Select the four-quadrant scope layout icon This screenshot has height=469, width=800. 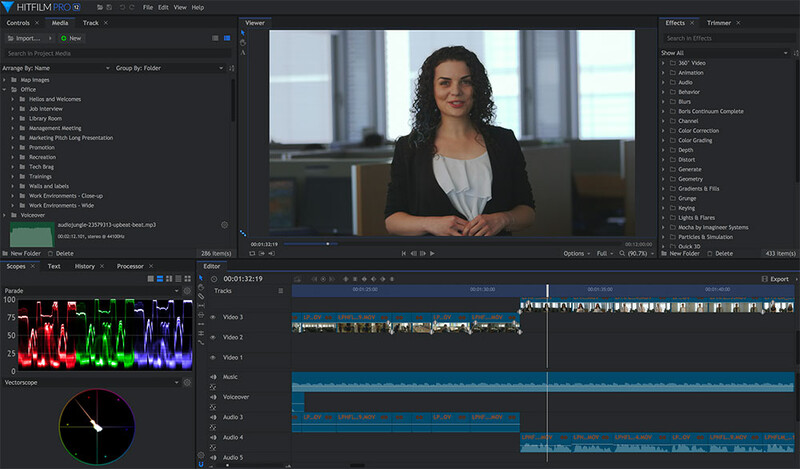click(187, 279)
